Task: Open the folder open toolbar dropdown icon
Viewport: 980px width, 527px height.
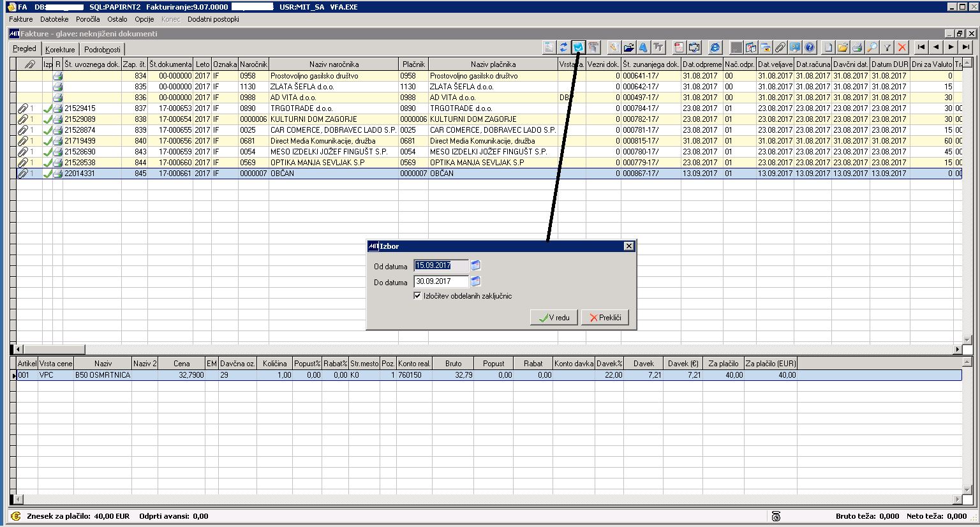Action: (628, 47)
